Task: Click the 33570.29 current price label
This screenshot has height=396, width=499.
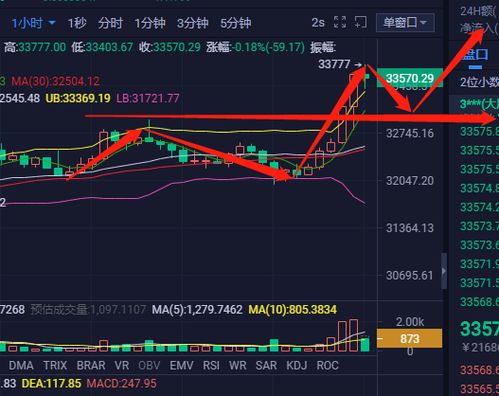Action: click(x=410, y=79)
